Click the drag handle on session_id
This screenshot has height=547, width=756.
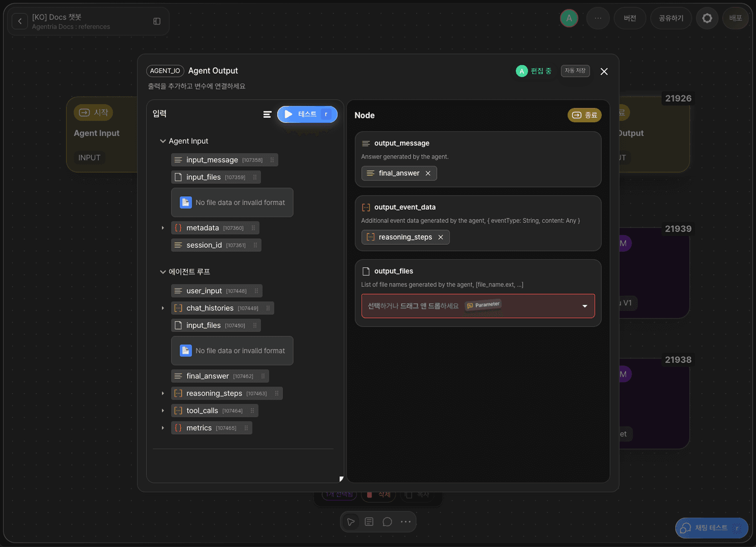click(x=255, y=245)
